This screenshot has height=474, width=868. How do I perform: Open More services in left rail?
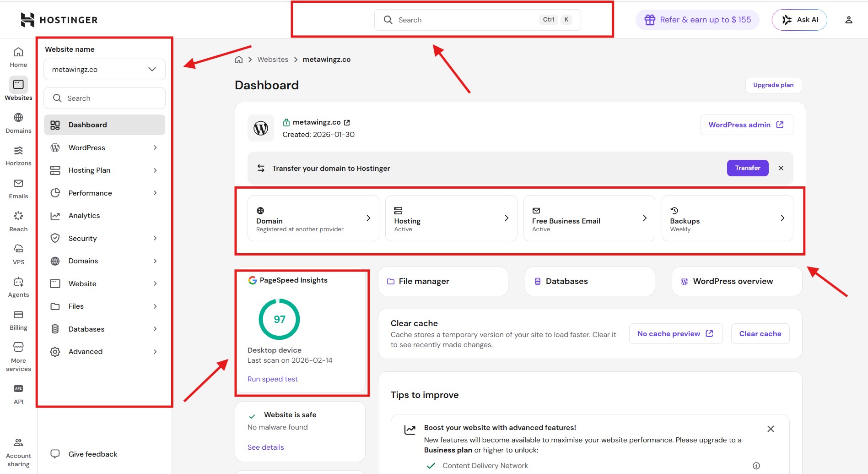[x=18, y=357]
